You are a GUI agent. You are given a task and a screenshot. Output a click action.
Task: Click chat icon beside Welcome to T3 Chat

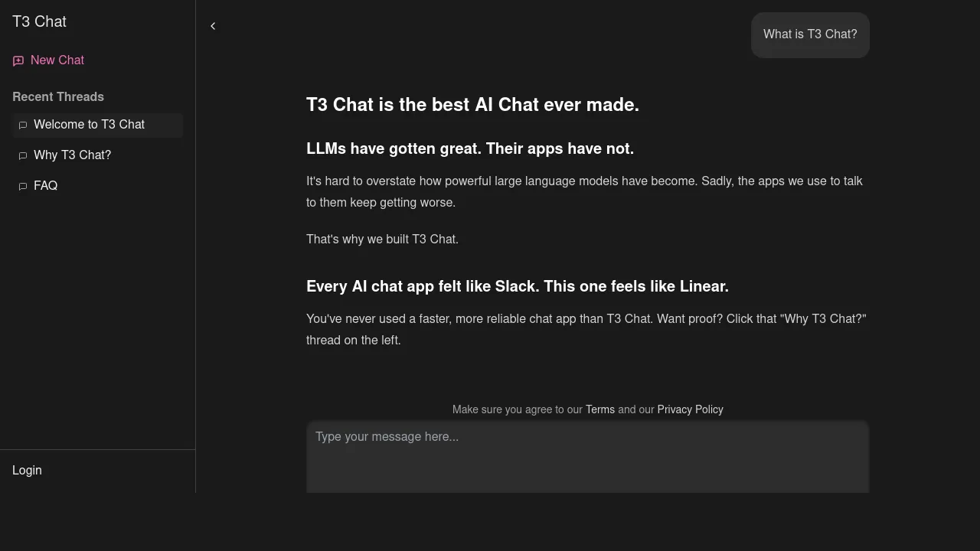pos(23,125)
